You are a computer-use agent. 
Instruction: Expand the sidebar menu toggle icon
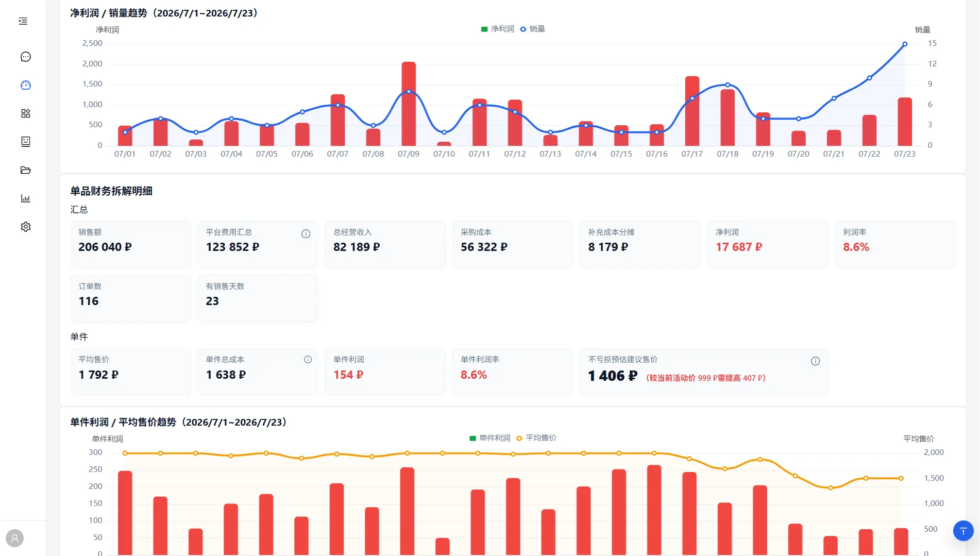pyautogui.click(x=23, y=21)
